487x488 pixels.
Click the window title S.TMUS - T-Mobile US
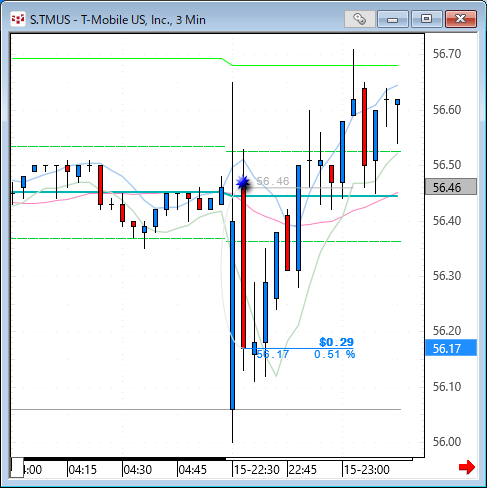point(118,20)
